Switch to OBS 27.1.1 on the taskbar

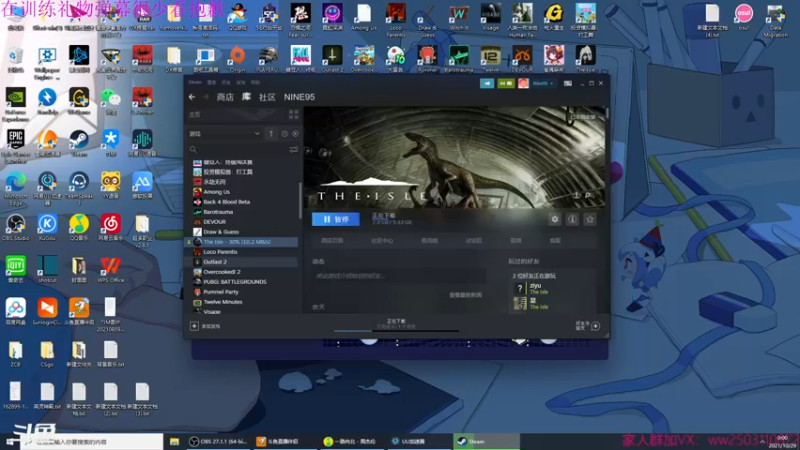pyautogui.click(x=218, y=441)
